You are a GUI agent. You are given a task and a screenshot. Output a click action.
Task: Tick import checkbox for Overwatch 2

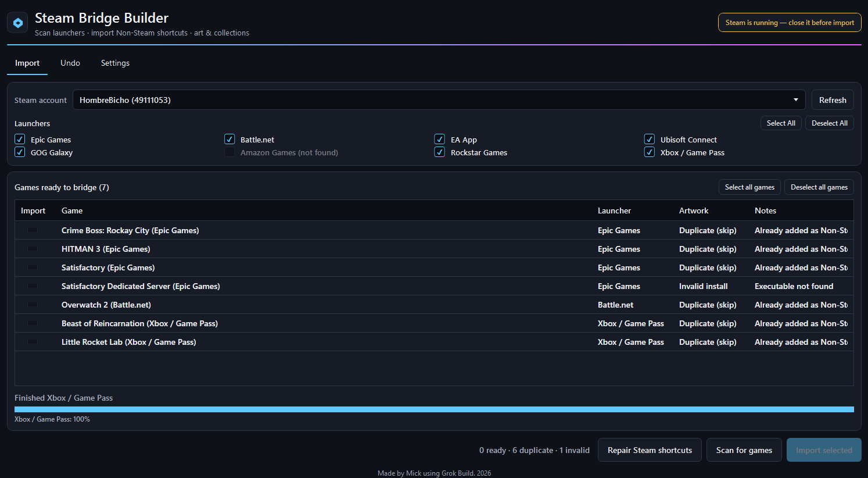[x=33, y=305]
